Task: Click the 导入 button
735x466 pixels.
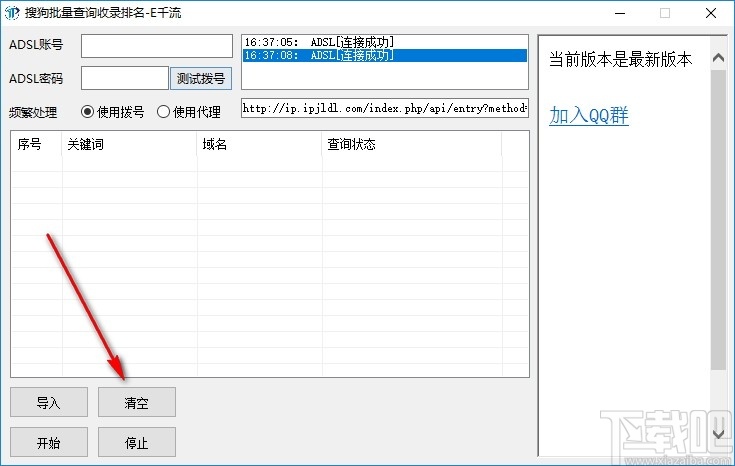Action: click(x=49, y=402)
